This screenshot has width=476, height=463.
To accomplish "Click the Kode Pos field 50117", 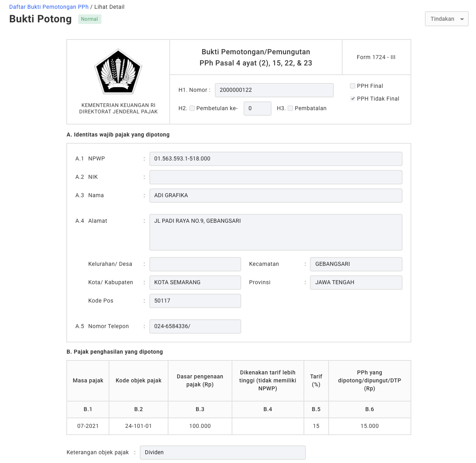I will 195,301.
